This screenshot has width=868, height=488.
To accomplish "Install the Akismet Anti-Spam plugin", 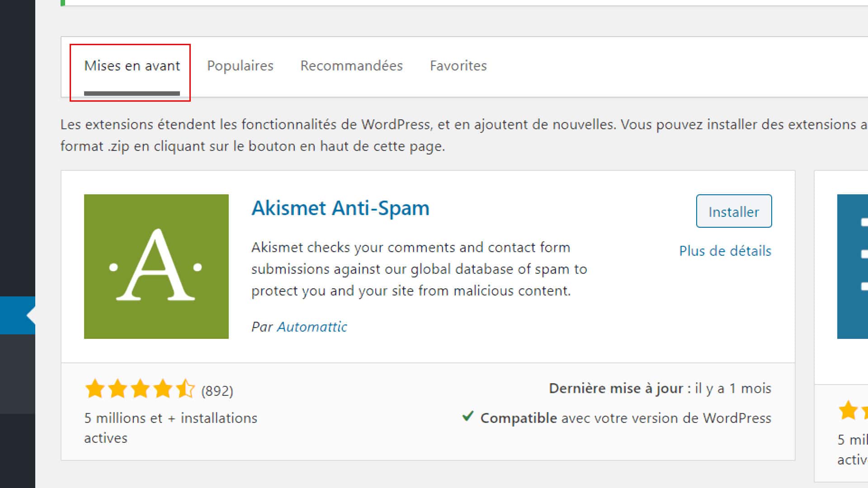I will 734,211.
